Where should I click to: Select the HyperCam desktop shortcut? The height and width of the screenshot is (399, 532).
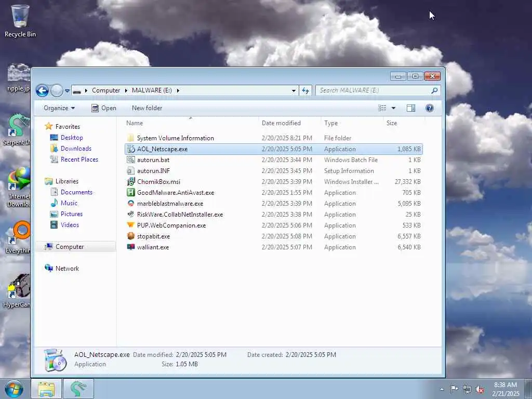pos(16,291)
